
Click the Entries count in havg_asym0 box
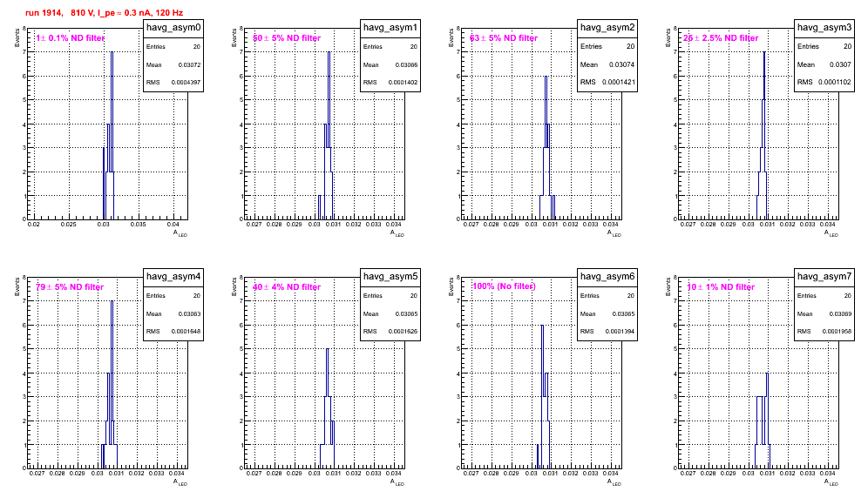197,47
